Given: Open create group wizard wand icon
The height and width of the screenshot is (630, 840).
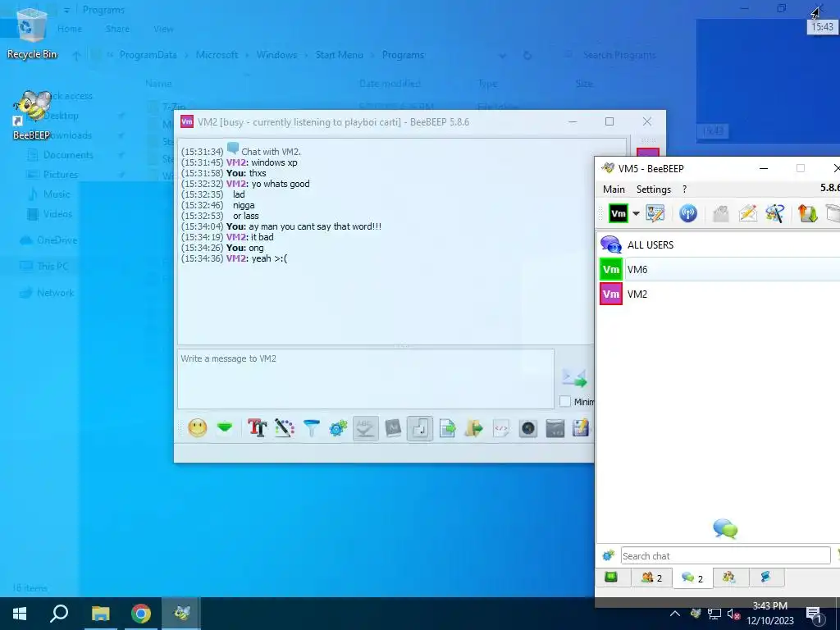Looking at the screenshot, I should pos(774,214).
